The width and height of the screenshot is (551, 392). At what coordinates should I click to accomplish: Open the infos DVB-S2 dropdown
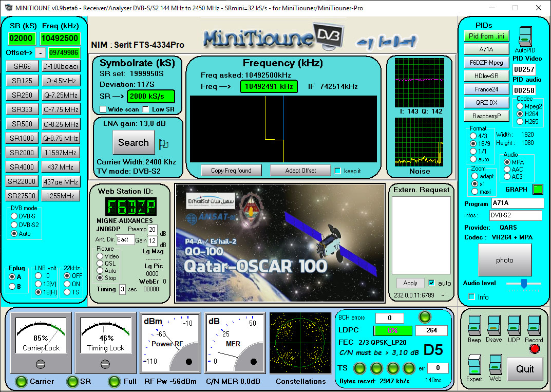tap(516, 215)
